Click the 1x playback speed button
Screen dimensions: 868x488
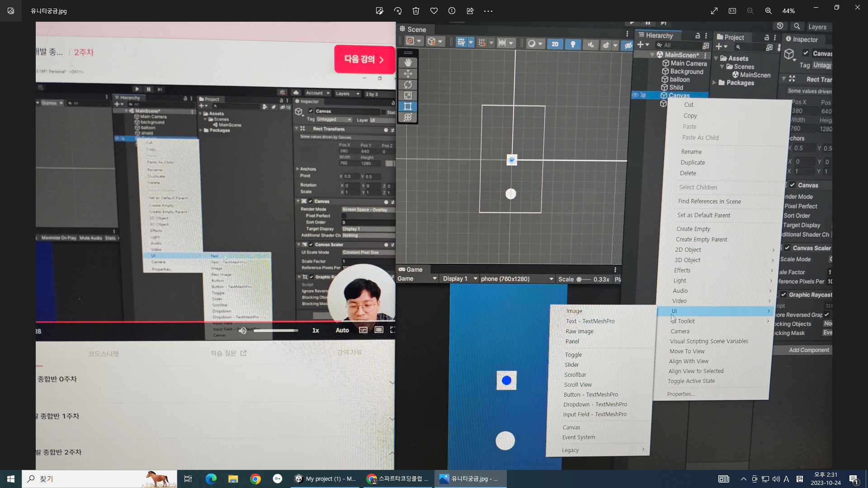click(316, 330)
